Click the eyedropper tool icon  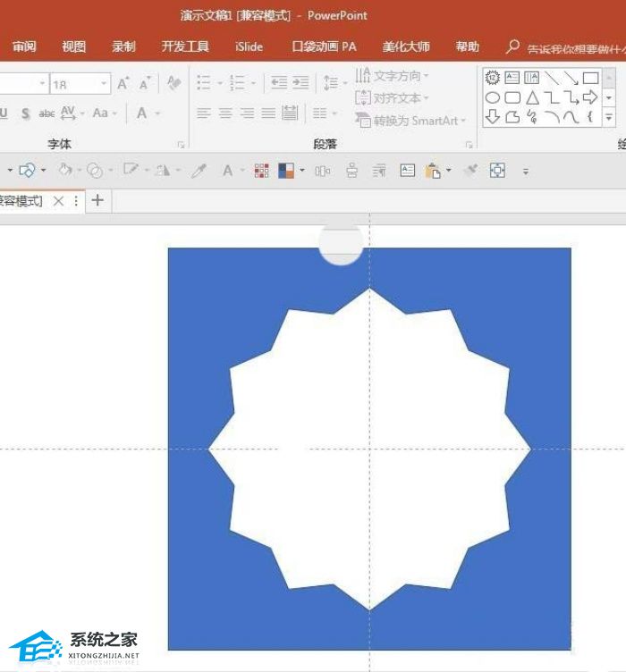[199, 171]
